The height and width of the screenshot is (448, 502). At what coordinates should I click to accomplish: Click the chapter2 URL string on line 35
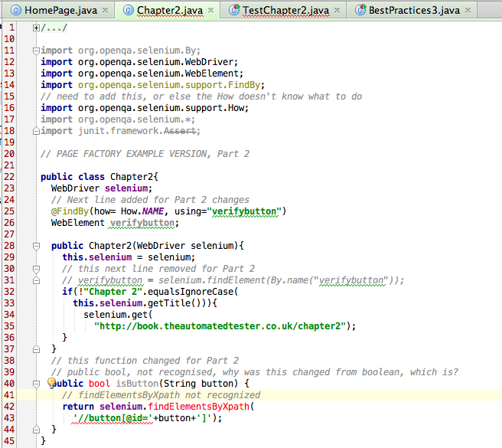[x=220, y=326]
